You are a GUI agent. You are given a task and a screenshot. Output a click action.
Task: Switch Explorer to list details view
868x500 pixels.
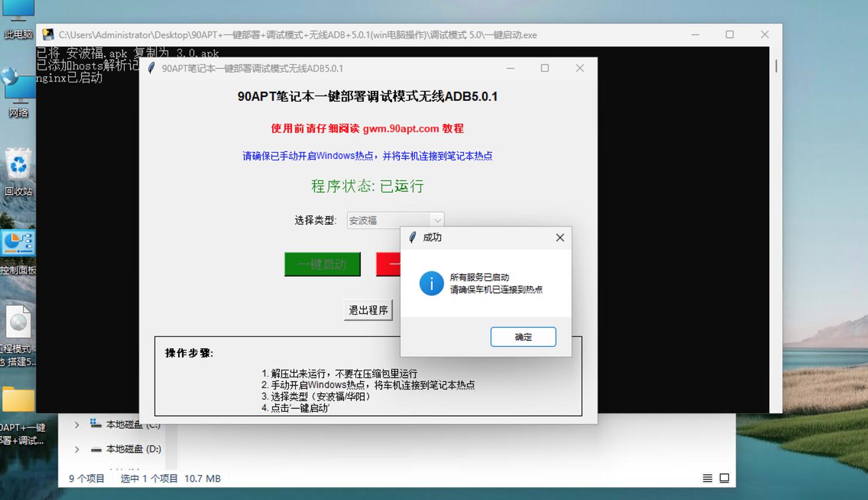pos(707,478)
